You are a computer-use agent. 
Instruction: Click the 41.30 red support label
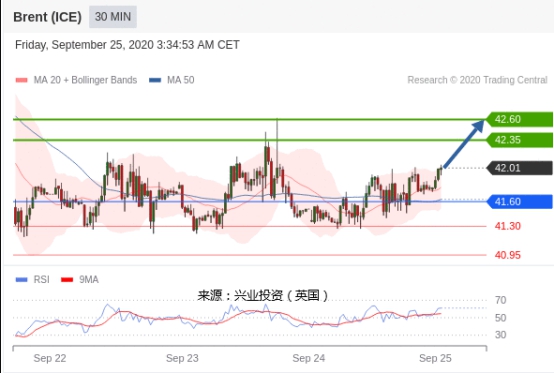coord(507,226)
